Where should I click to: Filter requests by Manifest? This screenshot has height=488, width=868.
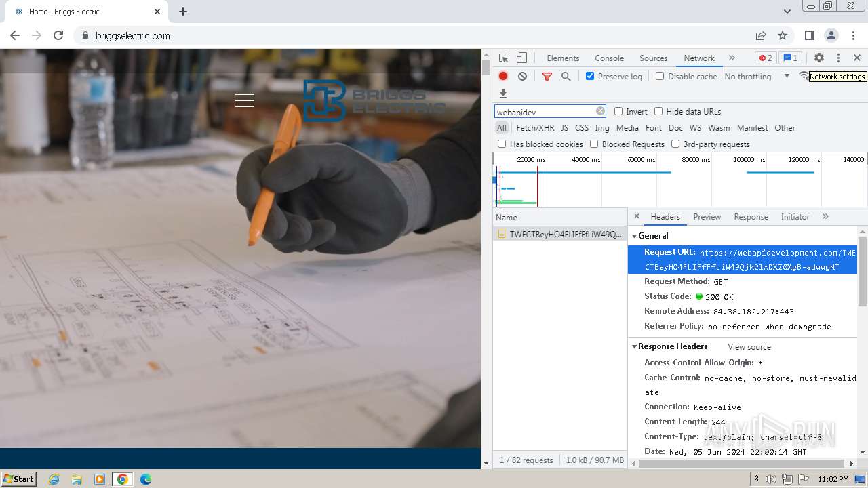[x=752, y=128]
